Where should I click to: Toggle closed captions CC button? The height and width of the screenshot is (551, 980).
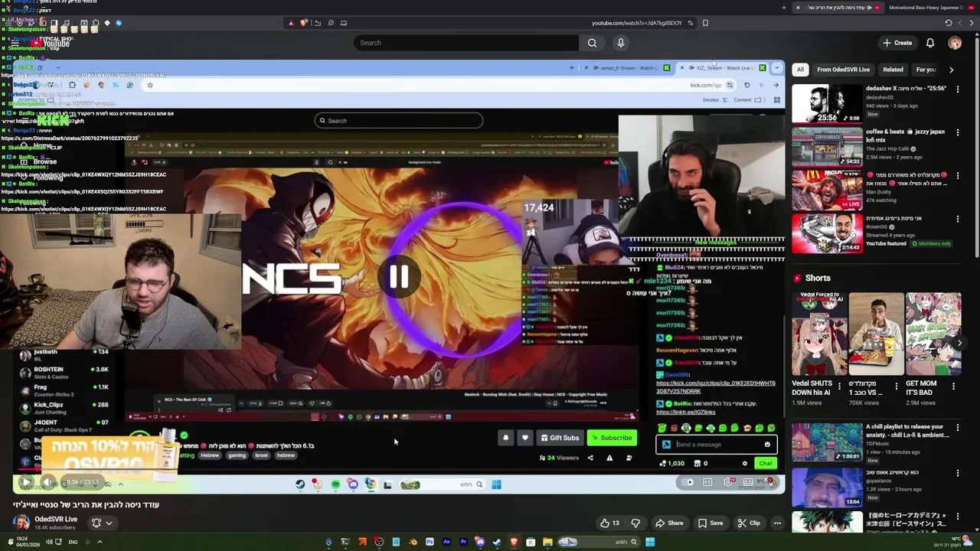pyautogui.click(x=707, y=482)
